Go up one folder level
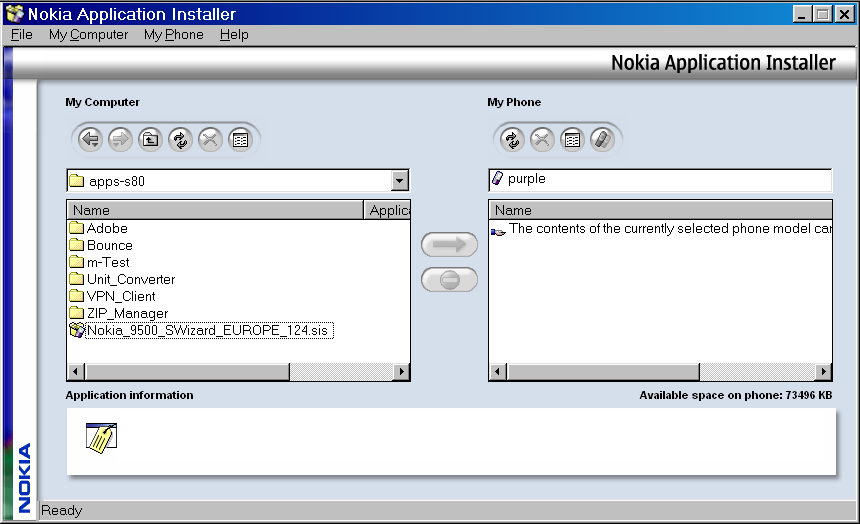Viewport: 860px width, 524px height. (x=150, y=139)
